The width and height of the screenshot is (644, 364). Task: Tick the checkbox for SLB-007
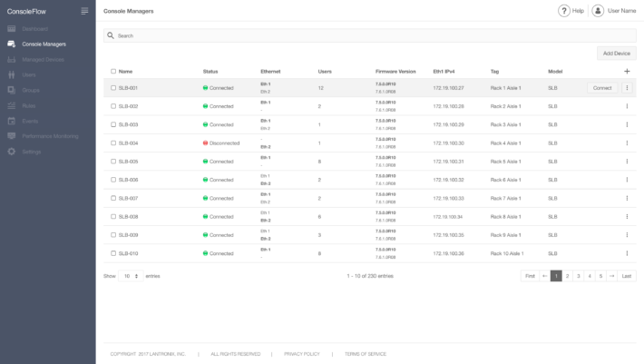point(113,198)
